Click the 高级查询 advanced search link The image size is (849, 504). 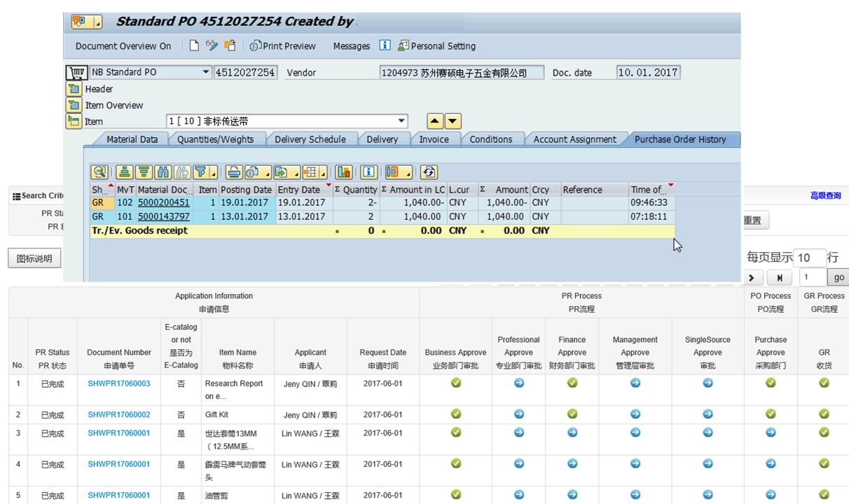825,196
